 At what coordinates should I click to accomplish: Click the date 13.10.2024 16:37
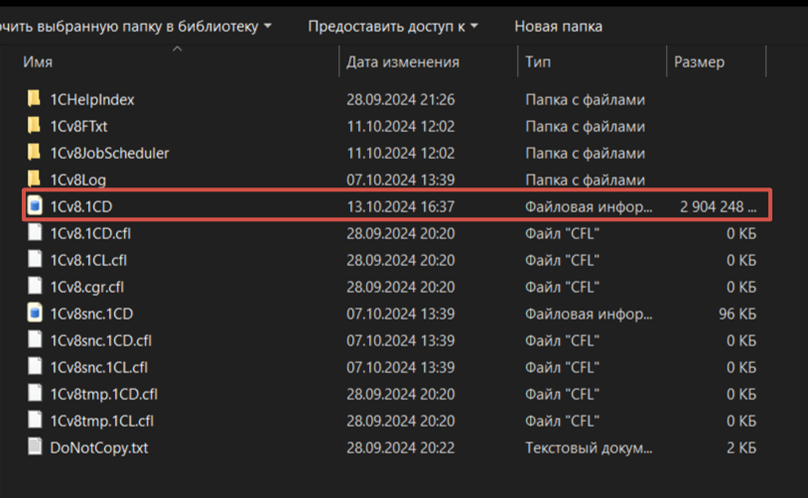tap(400, 207)
